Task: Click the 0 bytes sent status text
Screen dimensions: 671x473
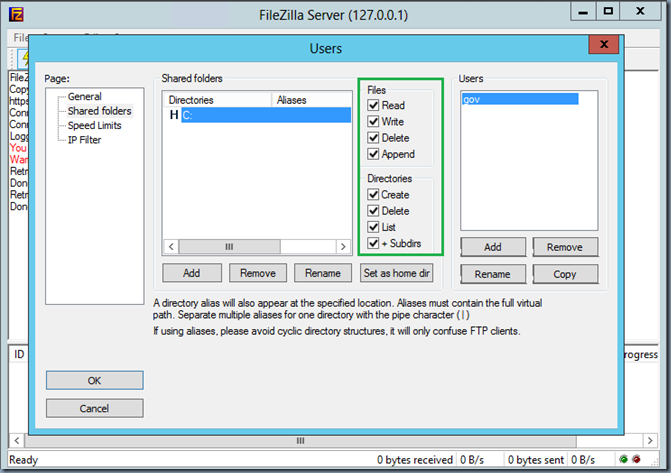Action: click(536, 460)
